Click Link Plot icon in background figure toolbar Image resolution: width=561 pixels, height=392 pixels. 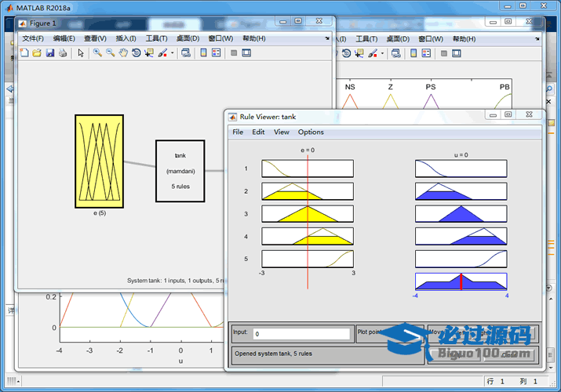(x=395, y=53)
